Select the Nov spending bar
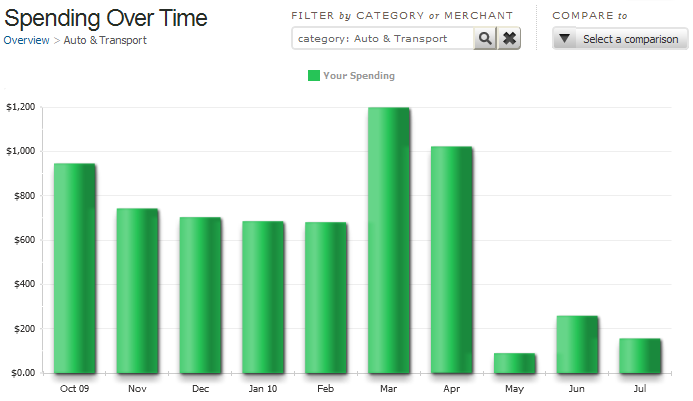This screenshot has width=693, height=401. pyautogui.click(x=138, y=290)
